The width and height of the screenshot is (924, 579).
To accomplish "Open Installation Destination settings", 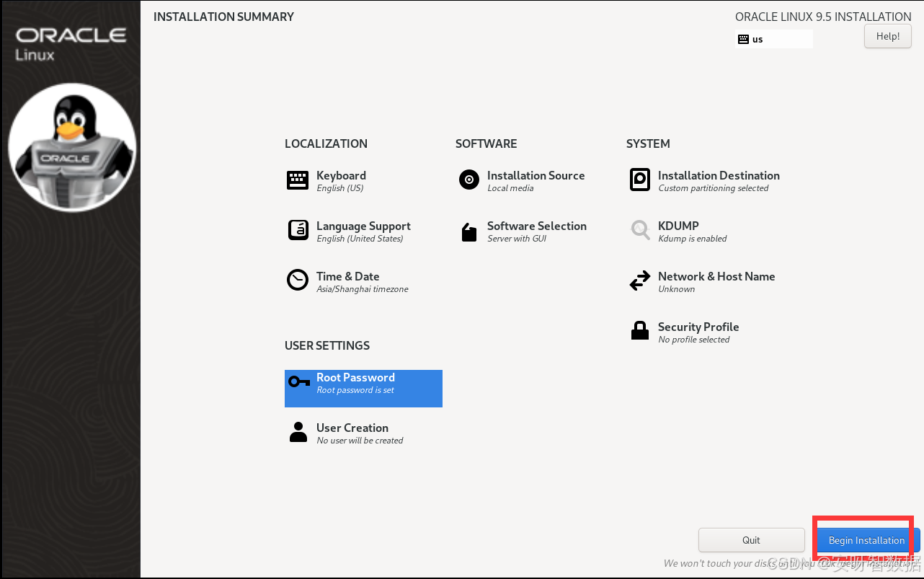I will [704, 180].
